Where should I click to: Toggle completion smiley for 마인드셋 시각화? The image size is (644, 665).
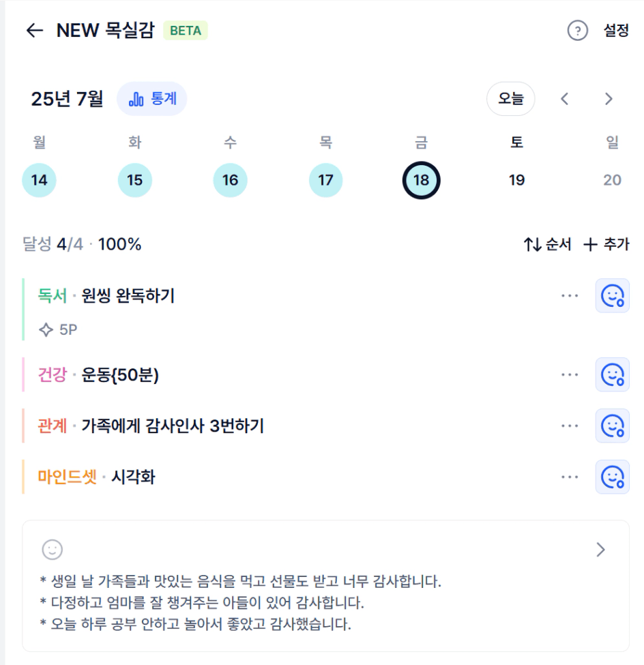(x=612, y=477)
